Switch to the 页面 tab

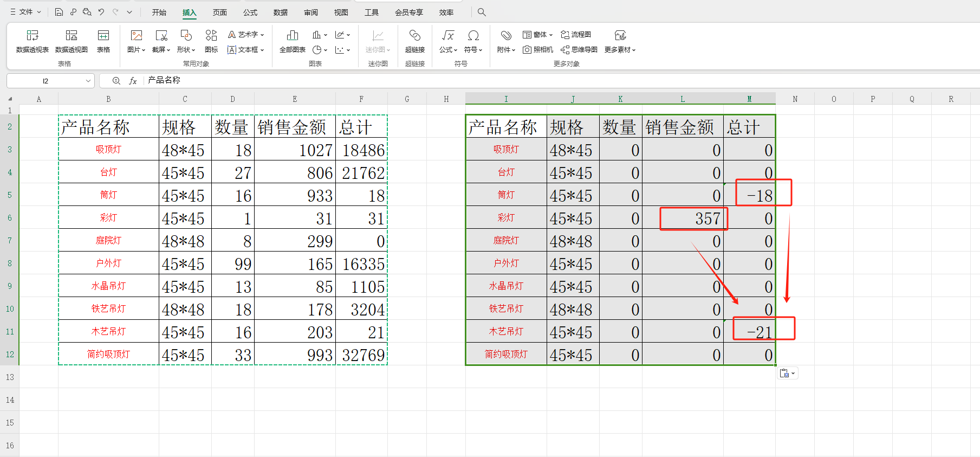(220, 12)
